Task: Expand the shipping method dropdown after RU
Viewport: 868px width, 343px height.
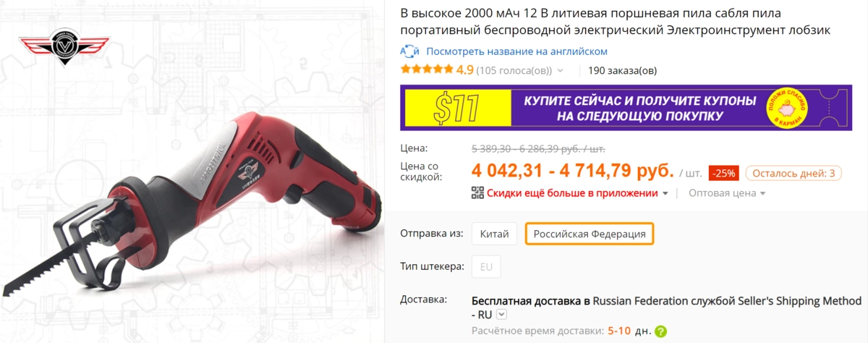Action: pos(502,315)
